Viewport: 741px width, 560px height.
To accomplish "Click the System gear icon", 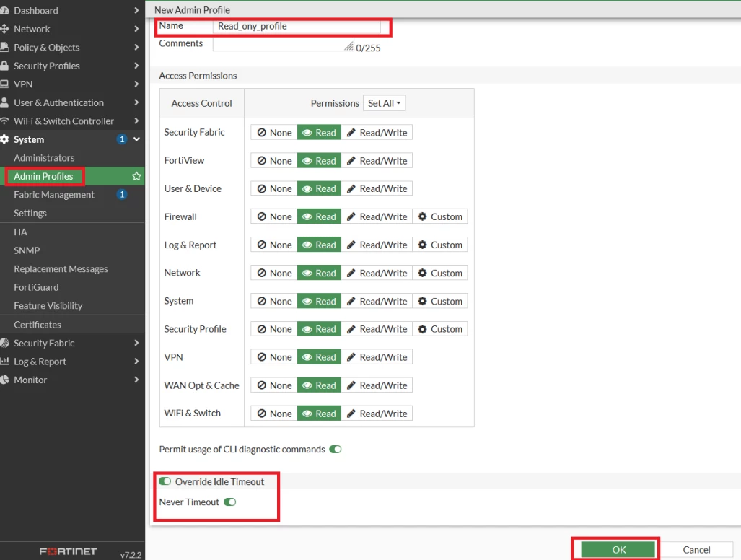I will pyautogui.click(x=4, y=139).
